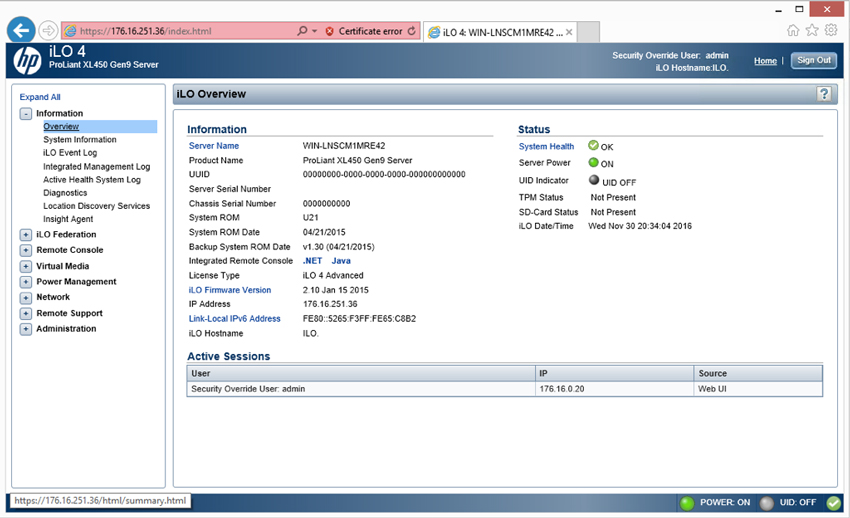The image size is (850, 518).
Task: Open the browser Tools gear icon
Action: pyautogui.click(x=830, y=30)
